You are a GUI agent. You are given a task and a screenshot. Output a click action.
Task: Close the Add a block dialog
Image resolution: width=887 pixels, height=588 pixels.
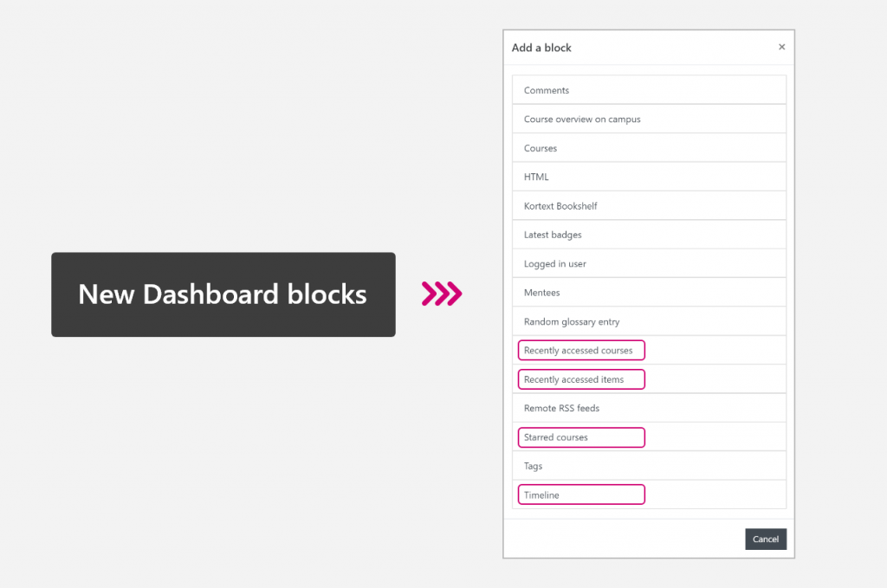[x=781, y=47]
